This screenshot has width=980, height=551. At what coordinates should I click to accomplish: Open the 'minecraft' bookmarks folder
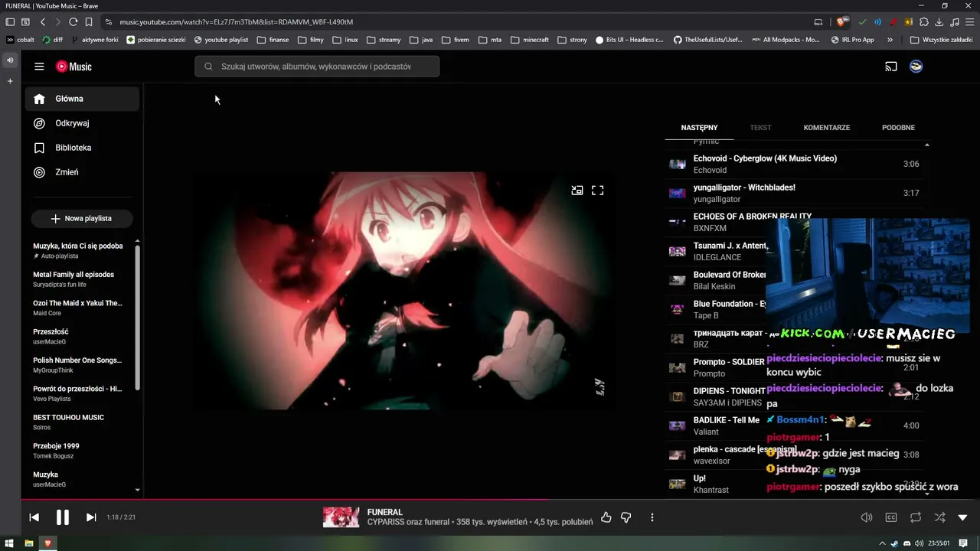530,40
